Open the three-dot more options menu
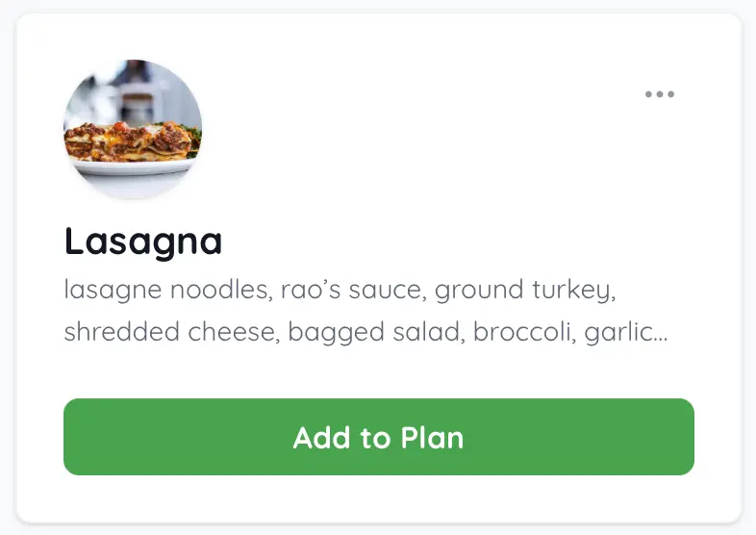The image size is (756, 535). pyautogui.click(x=660, y=94)
